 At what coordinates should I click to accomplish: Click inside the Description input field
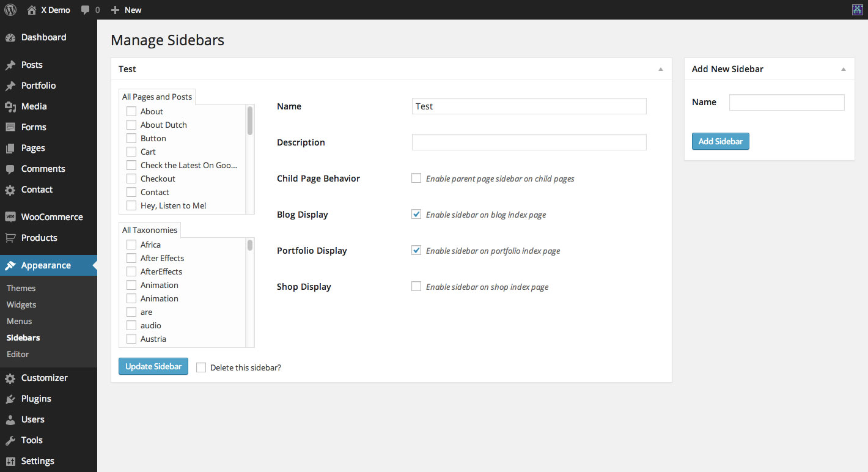pos(529,142)
